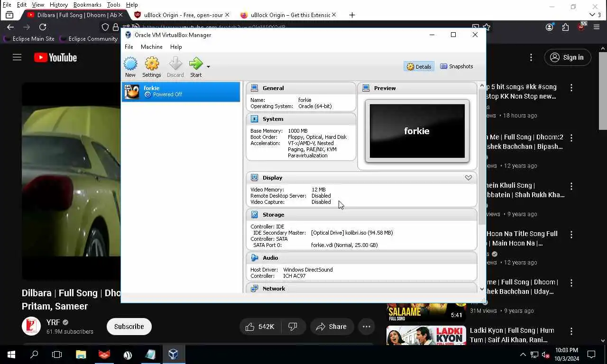The image size is (607, 364).
Task: Share the Dilbara video
Action: (332, 327)
